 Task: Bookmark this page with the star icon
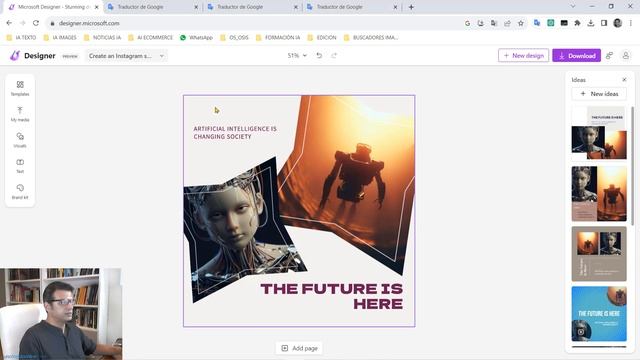pyautogui.click(x=521, y=23)
